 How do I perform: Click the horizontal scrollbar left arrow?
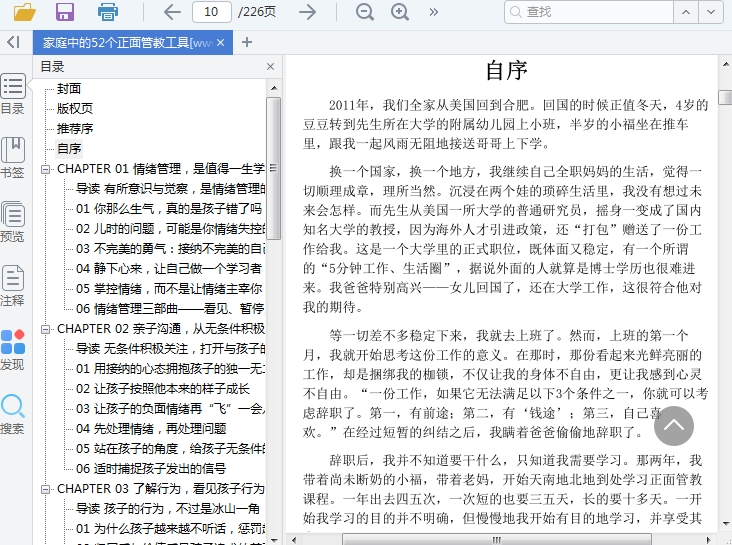(x=293, y=540)
